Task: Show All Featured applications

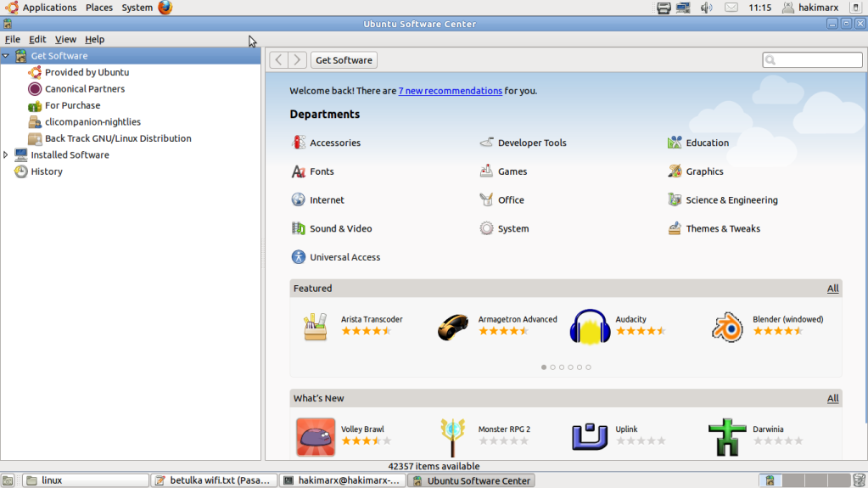Action: (x=832, y=288)
